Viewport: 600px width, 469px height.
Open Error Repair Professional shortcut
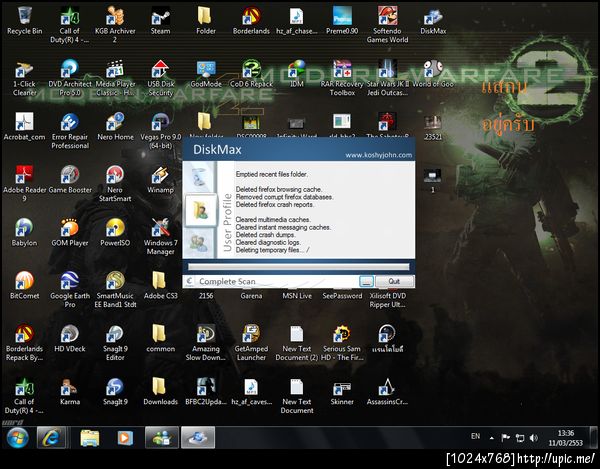(x=70, y=131)
